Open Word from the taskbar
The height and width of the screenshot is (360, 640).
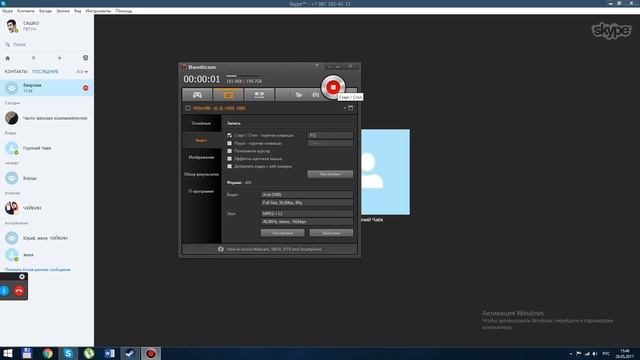[x=109, y=353]
